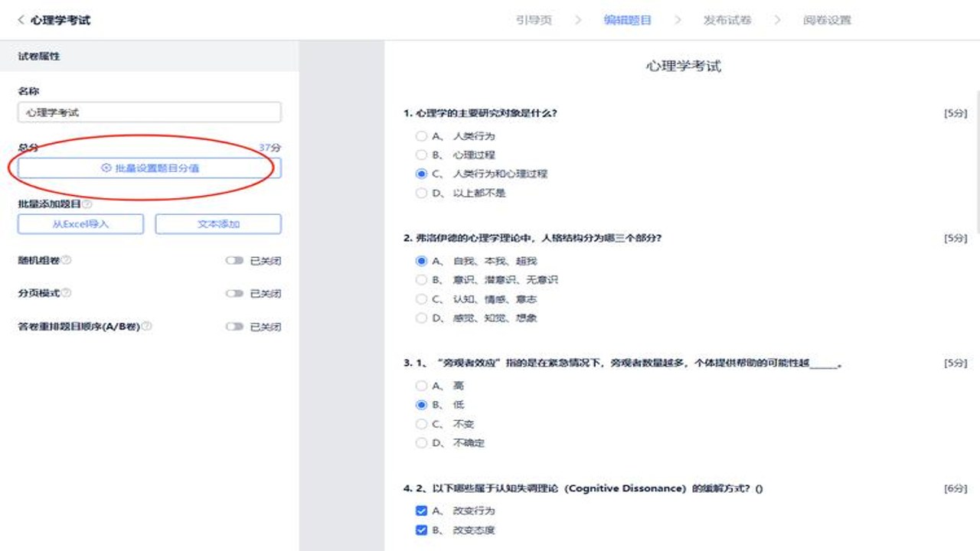The height and width of the screenshot is (551, 980).
Task: Enable the 分页模式 switch
Action: 234,294
